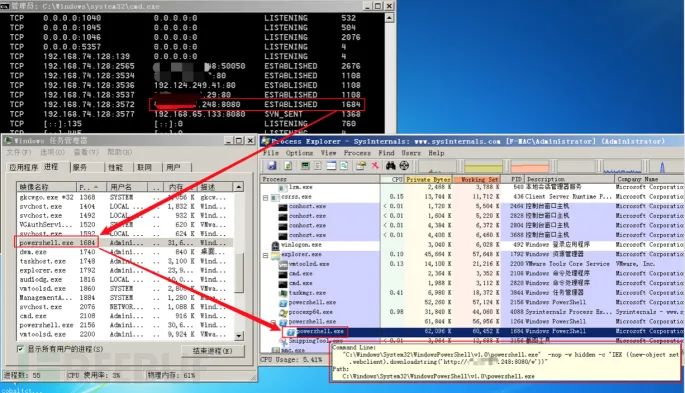
Task: Collapse the explorer.exe tree node
Action: coord(265,255)
